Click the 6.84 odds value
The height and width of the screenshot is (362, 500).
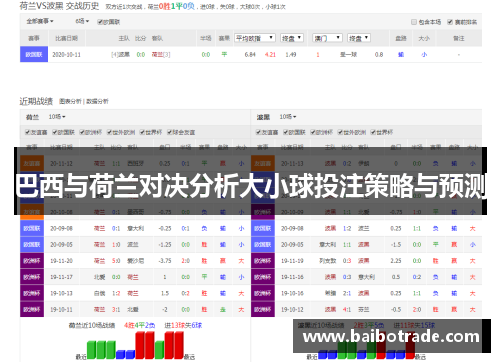point(250,55)
